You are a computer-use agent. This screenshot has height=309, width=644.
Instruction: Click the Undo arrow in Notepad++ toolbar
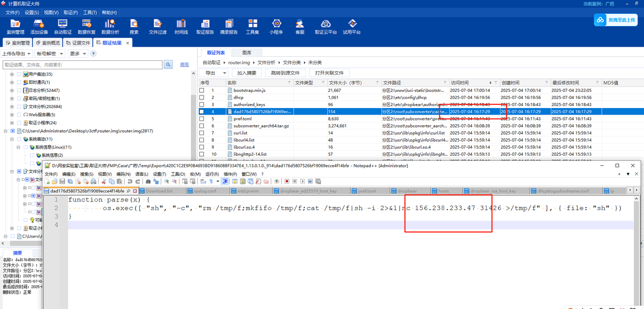(130, 181)
